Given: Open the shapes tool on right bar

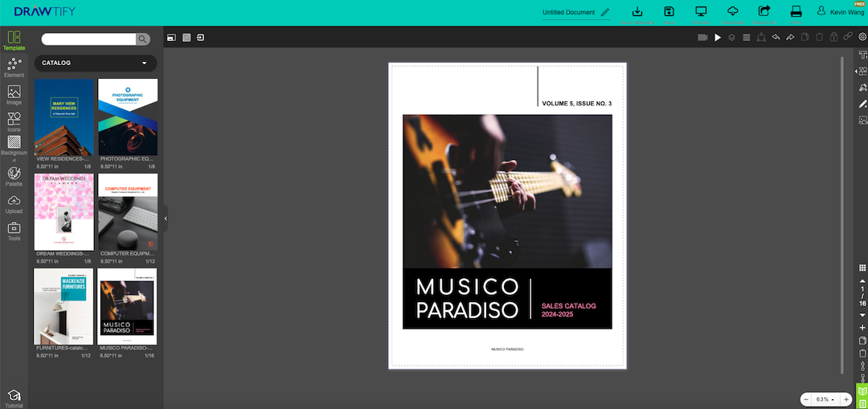Looking at the screenshot, I should click(862, 71).
